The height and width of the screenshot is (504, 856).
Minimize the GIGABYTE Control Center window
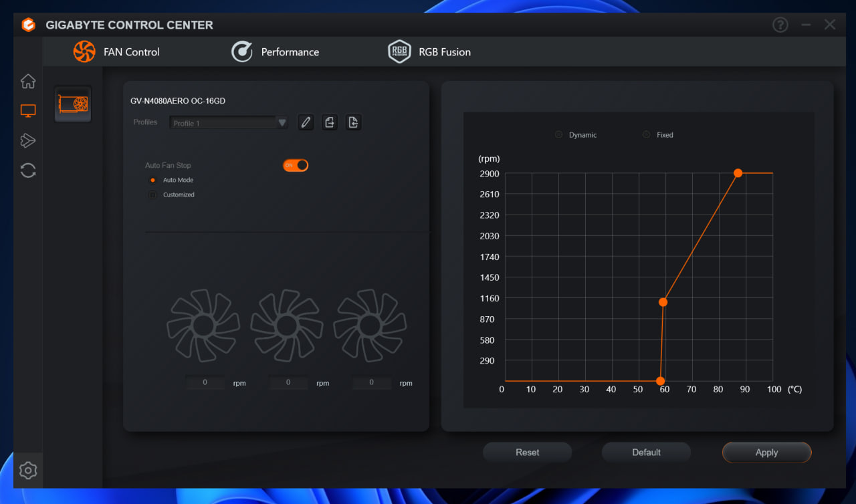tap(806, 25)
